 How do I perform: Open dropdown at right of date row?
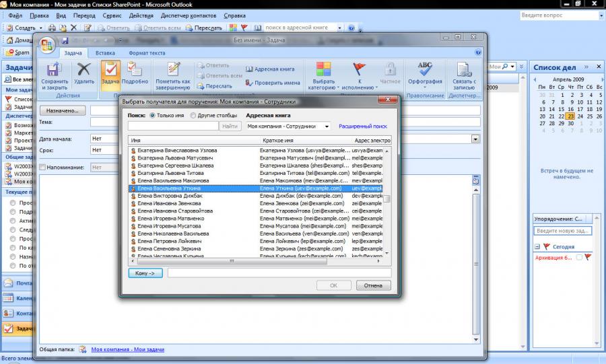475,139
